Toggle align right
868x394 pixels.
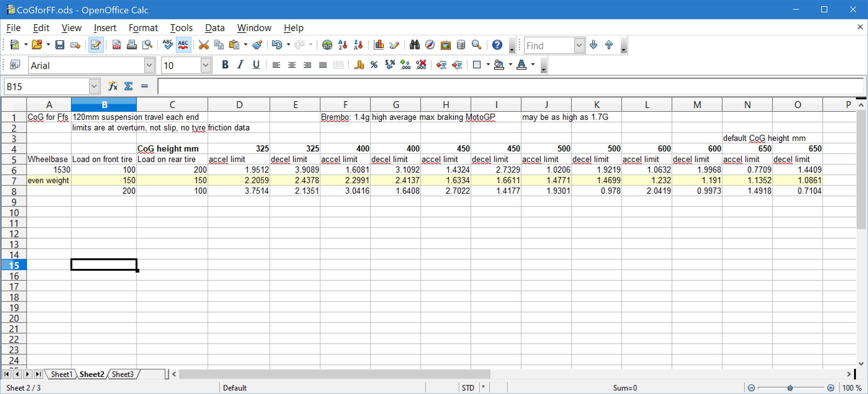pos(307,65)
